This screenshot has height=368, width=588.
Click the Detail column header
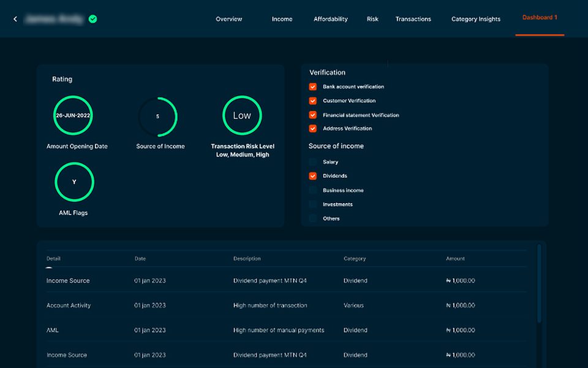pos(53,258)
